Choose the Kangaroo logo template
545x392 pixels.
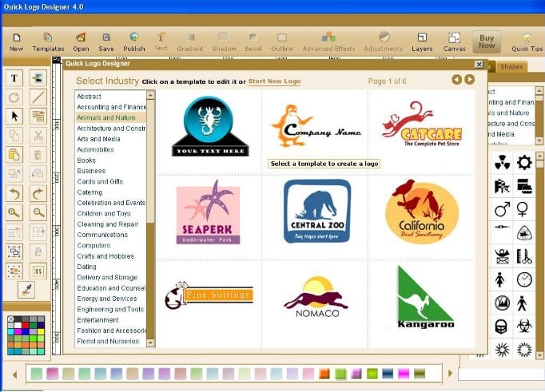click(x=426, y=297)
